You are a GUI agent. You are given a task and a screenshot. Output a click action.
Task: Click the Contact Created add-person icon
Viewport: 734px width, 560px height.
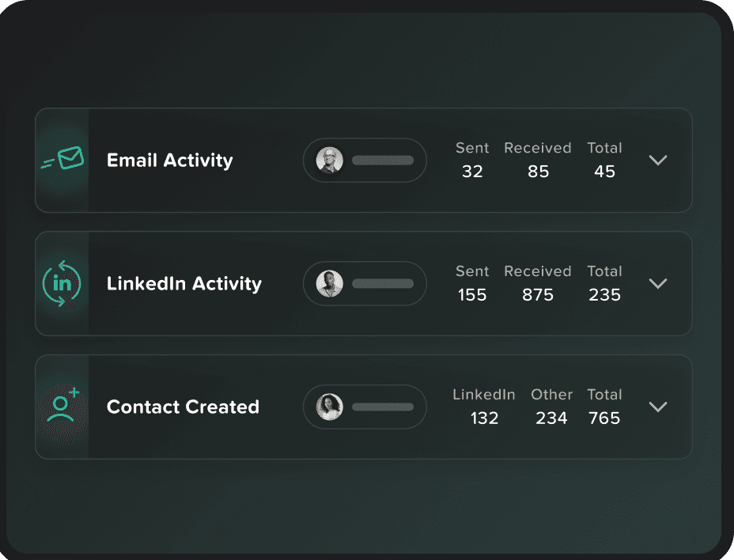[62, 407]
